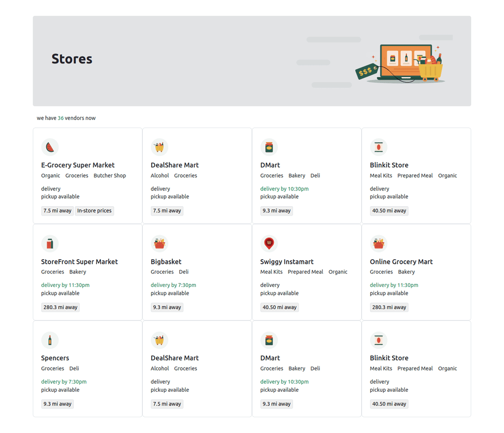Select the Bakery tag on StoreFront Super Market

78,272
